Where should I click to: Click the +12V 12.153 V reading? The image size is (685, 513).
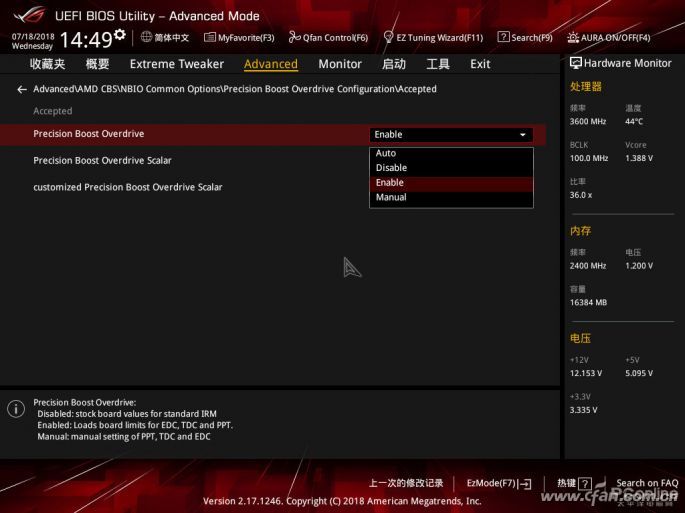[x=585, y=373]
